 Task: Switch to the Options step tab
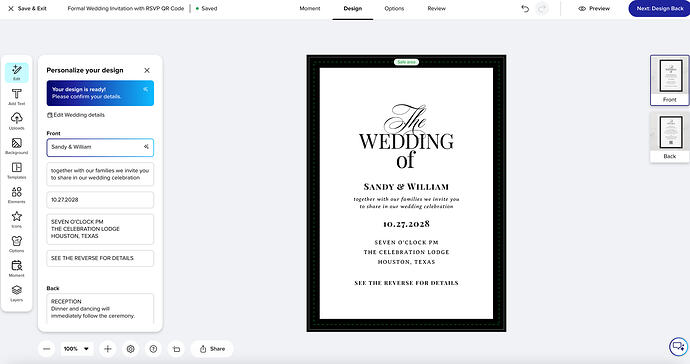tap(394, 8)
